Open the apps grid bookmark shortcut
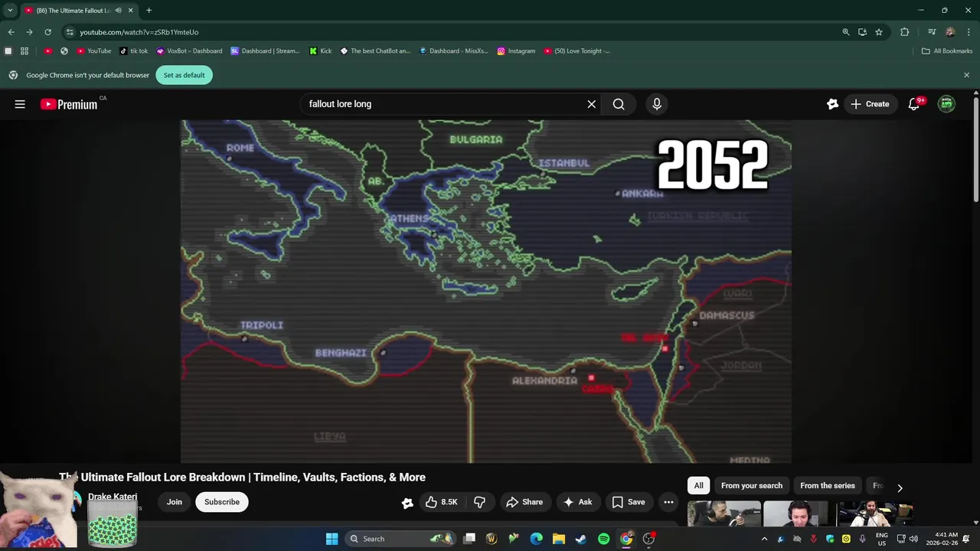Screen dimensions: 980x551 pos(24,51)
